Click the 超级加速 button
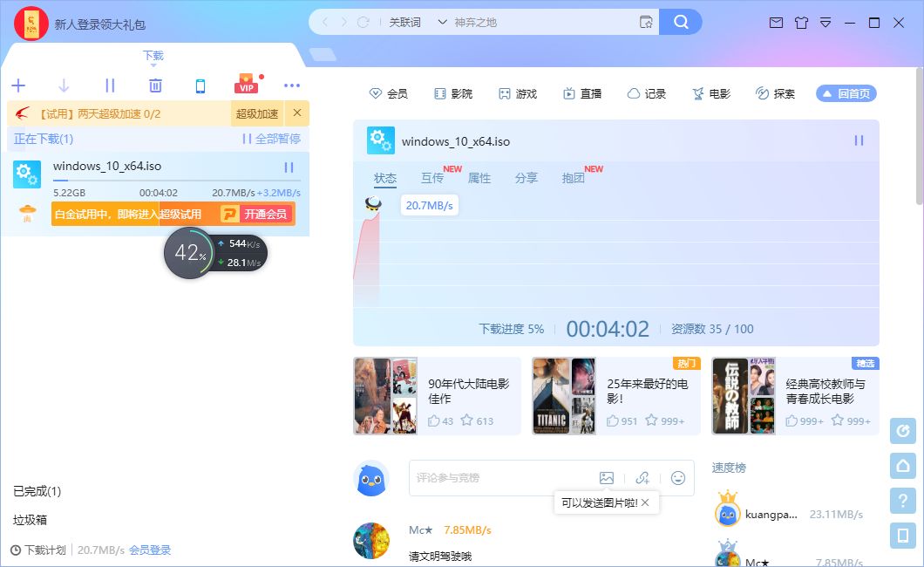Viewport: 924px width, 567px height. point(257,113)
